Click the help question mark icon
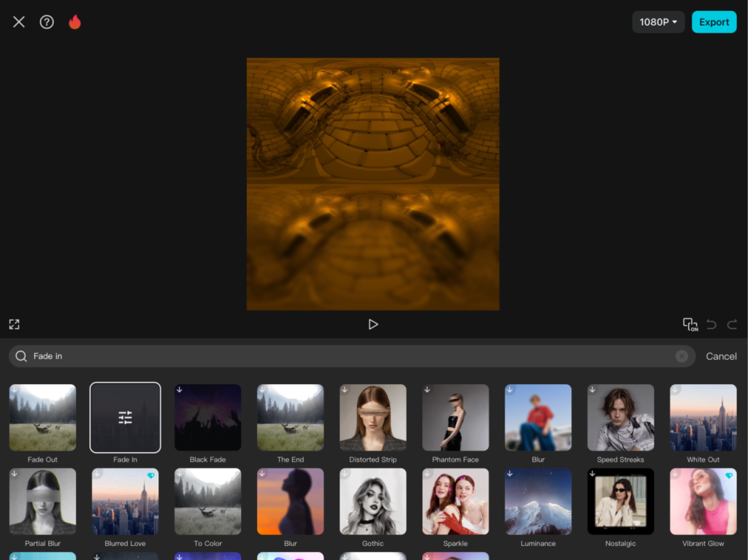The image size is (748, 560). coord(47,22)
